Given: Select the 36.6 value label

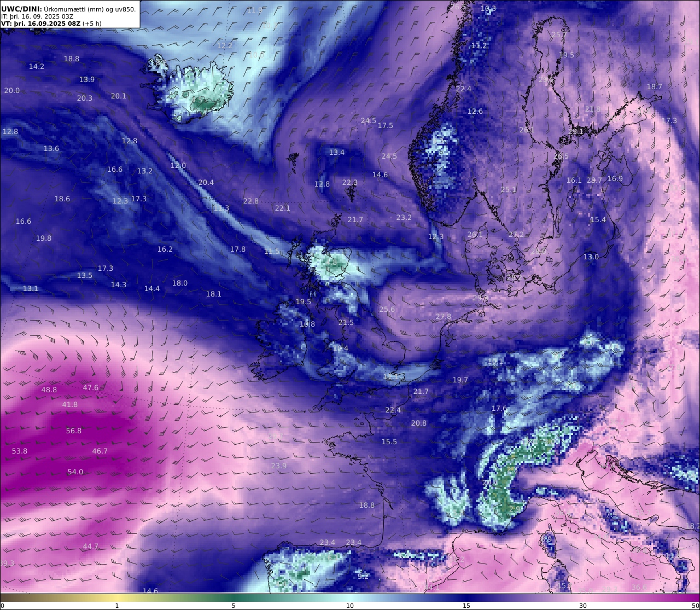Looking at the screenshot, I should tap(639, 588).
